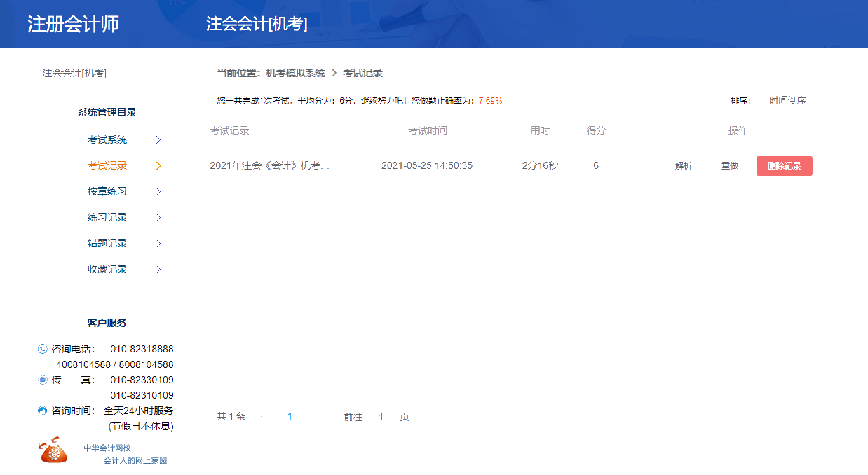The width and height of the screenshot is (868, 475).
Task: Click 重做 to retake the exam
Action: tap(729, 165)
